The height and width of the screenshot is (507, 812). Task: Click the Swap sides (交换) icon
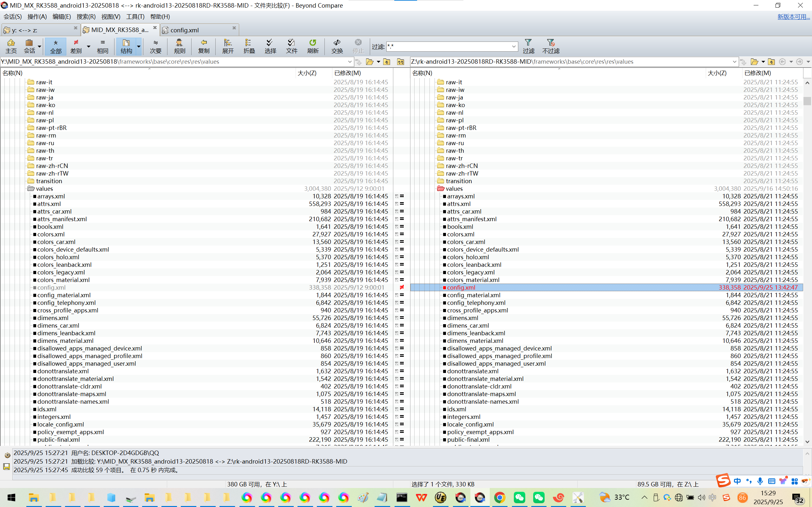337,46
